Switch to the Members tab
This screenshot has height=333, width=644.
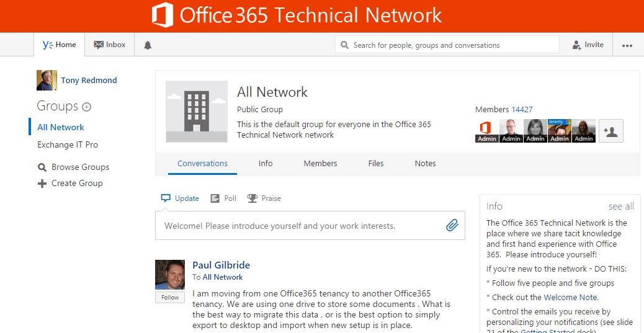320,164
